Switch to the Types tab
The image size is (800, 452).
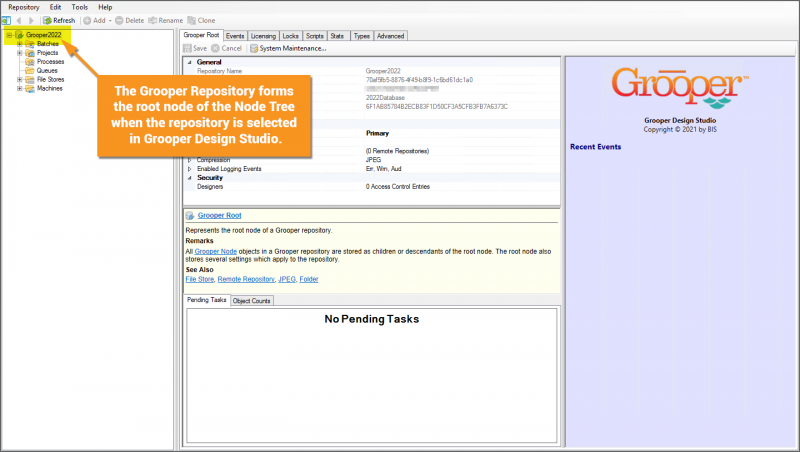(x=362, y=36)
